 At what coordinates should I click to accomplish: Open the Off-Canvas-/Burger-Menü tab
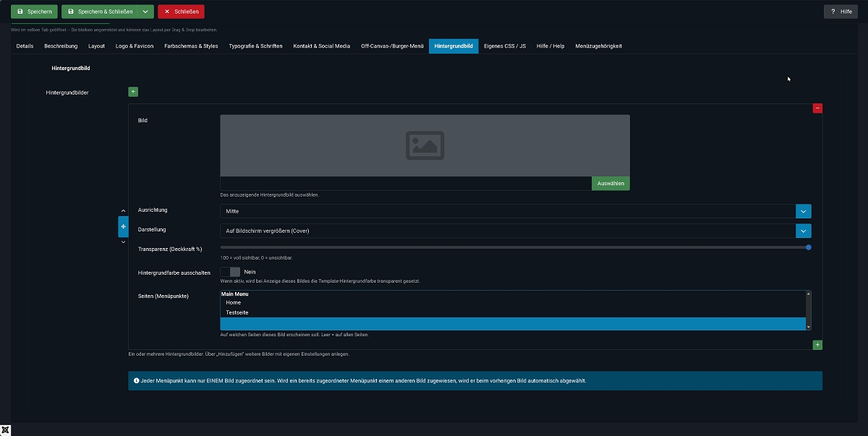click(x=392, y=46)
